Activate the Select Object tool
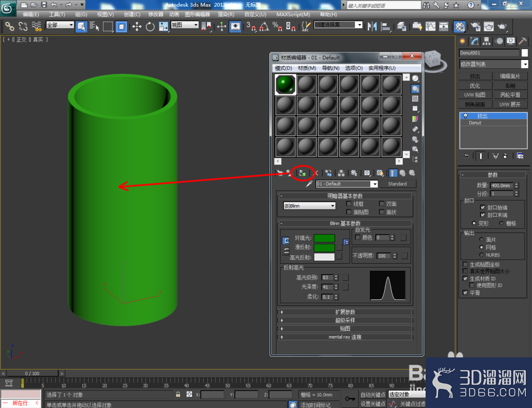Screen dimensions: 532x408 [x=81, y=27]
